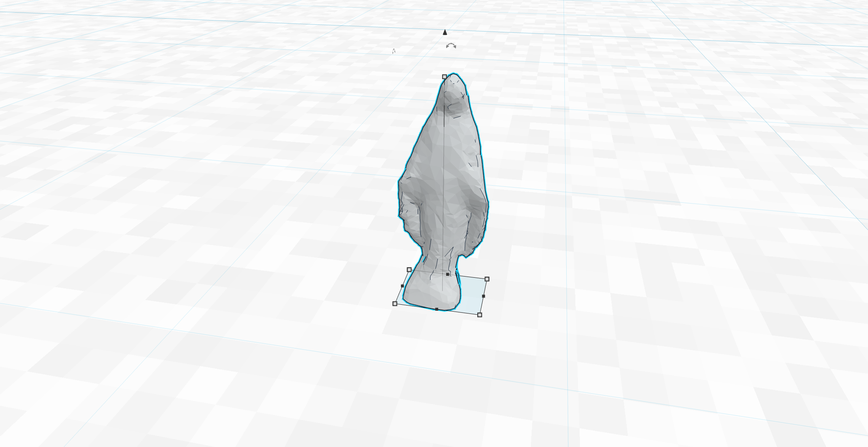This screenshot has height=447, width=868.
Task: Click the curved rotation arrow above the model
Action: (x=451, y=46)
